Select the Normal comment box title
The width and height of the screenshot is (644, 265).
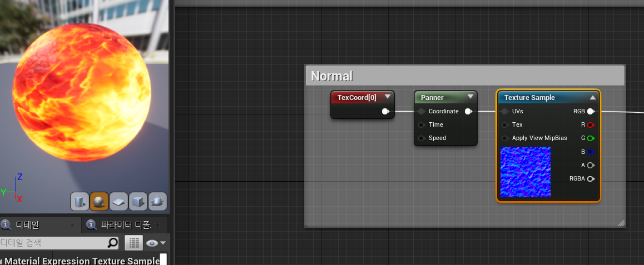[x=332, y=76]
